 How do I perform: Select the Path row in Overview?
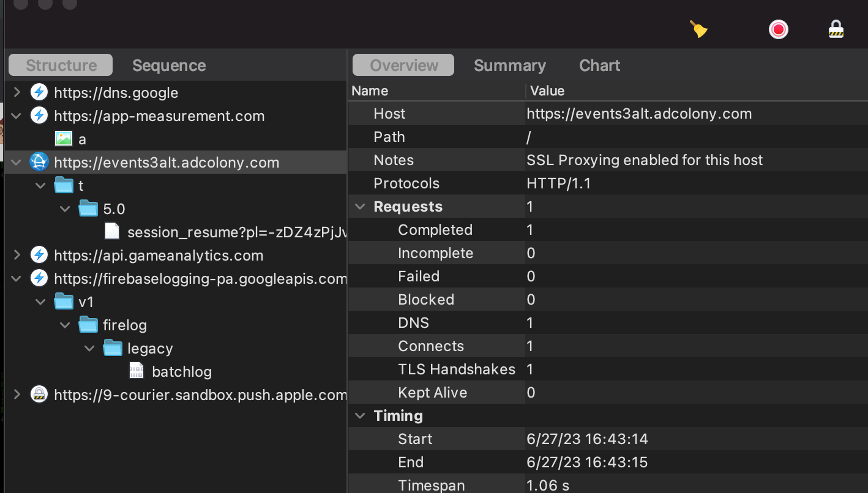click(608, 137)
